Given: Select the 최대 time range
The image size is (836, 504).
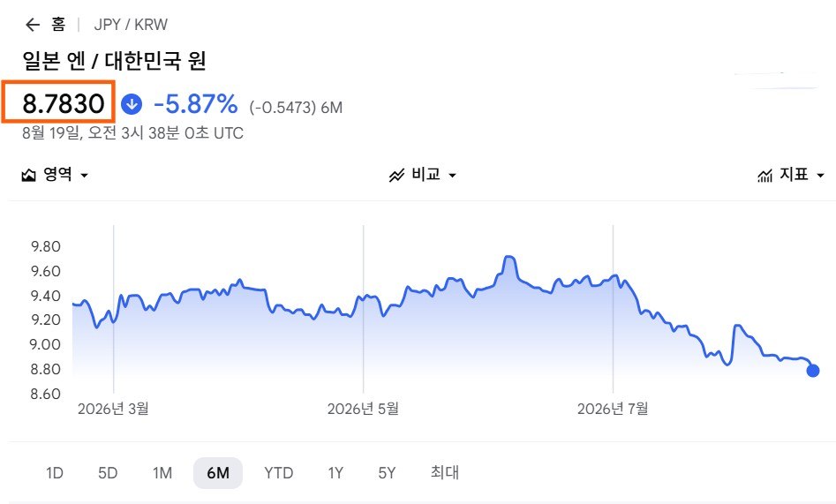Looking at the screenshot, I should pos(445,472).
